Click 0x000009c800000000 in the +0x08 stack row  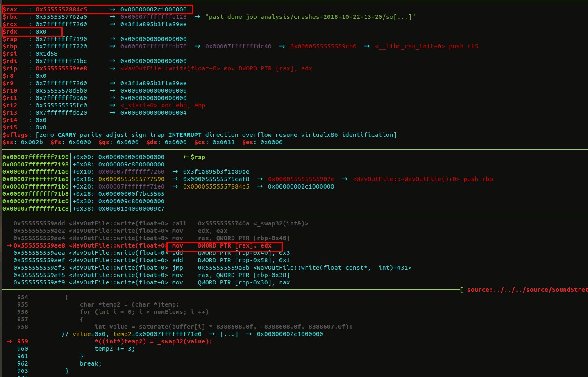click(x=132, y=164)
